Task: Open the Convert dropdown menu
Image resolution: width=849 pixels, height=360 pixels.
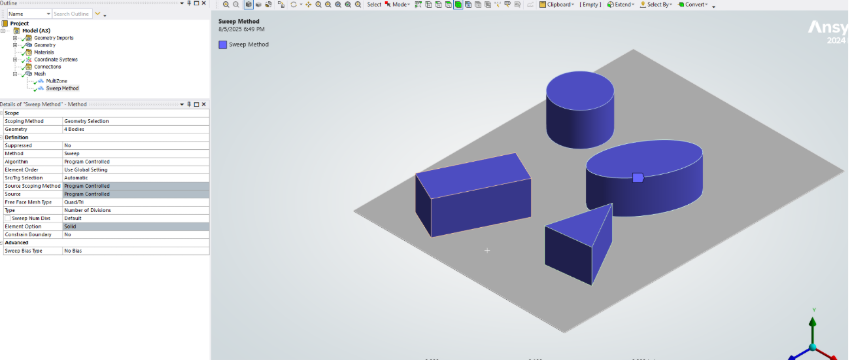Action: point(706,5)
